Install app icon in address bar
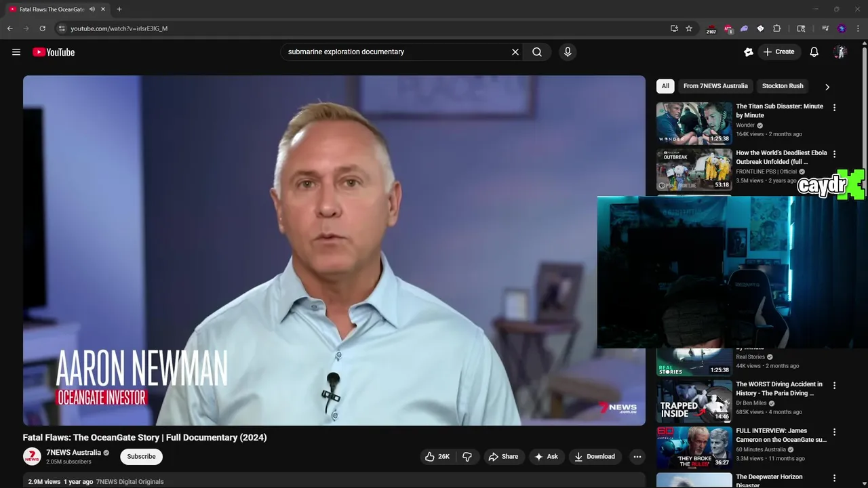The height and width of the screenshot is (488, 868). click(x=674, y=28)
